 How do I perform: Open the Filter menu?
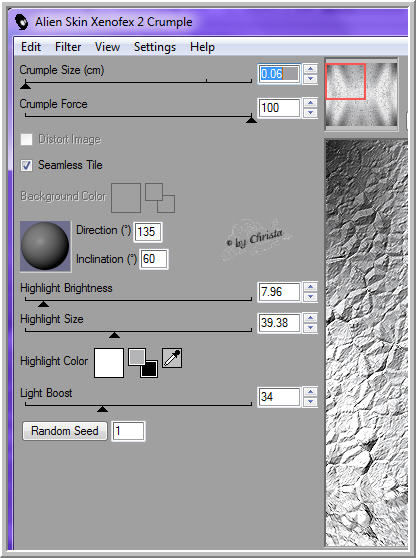68,47
